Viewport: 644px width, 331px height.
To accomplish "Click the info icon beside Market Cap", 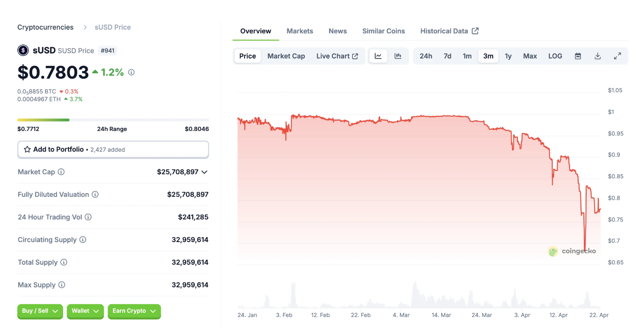I will (61, 172).
